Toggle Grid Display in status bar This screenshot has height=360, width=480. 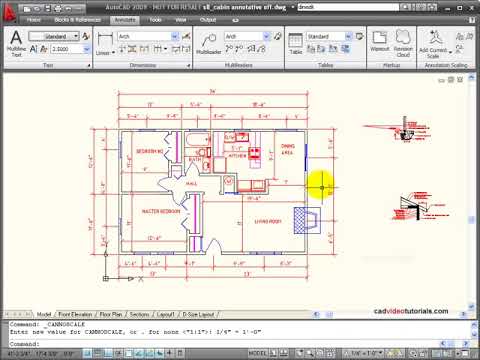pyautogui.click(x=98, y=353)
